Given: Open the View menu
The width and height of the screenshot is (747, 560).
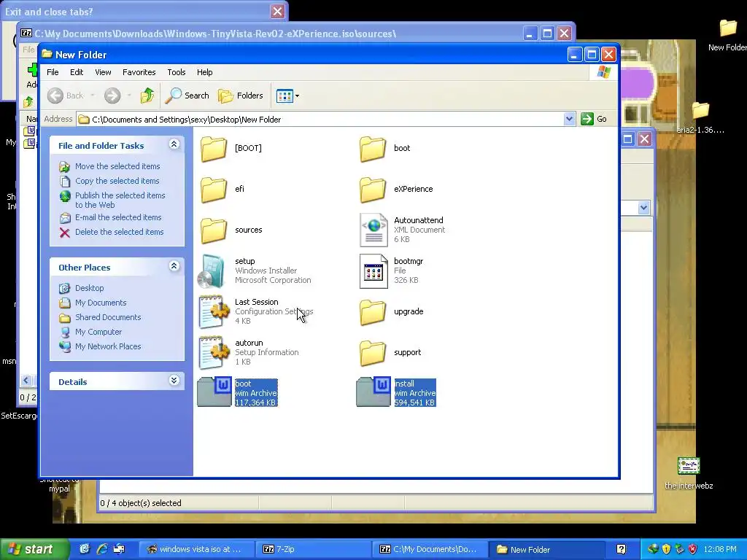Looking at the screenshot, I should click(103, 72).
